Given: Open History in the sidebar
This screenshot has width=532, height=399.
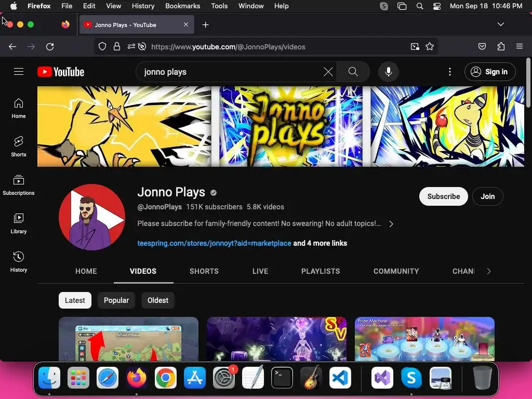Looking at the screenshot, I should (x=19, y=262).
